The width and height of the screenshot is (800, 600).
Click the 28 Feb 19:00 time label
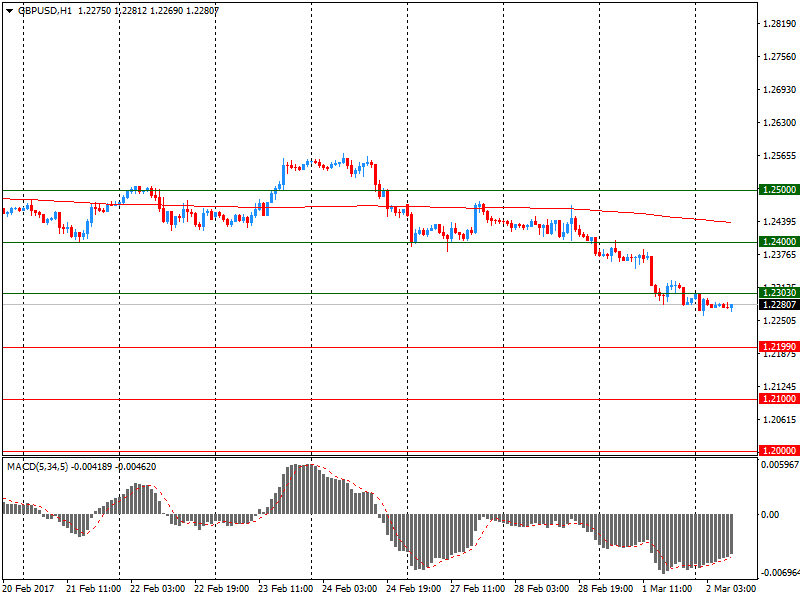pos(605,589)
